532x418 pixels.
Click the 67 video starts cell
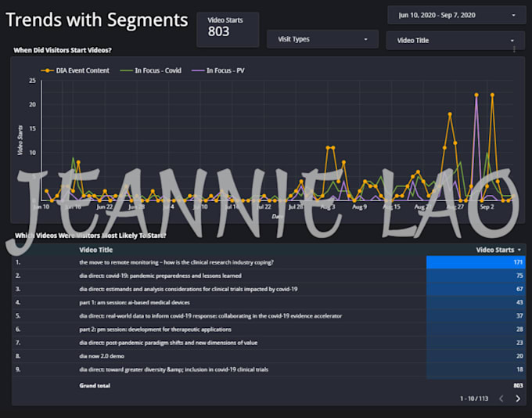coord(476,290)
